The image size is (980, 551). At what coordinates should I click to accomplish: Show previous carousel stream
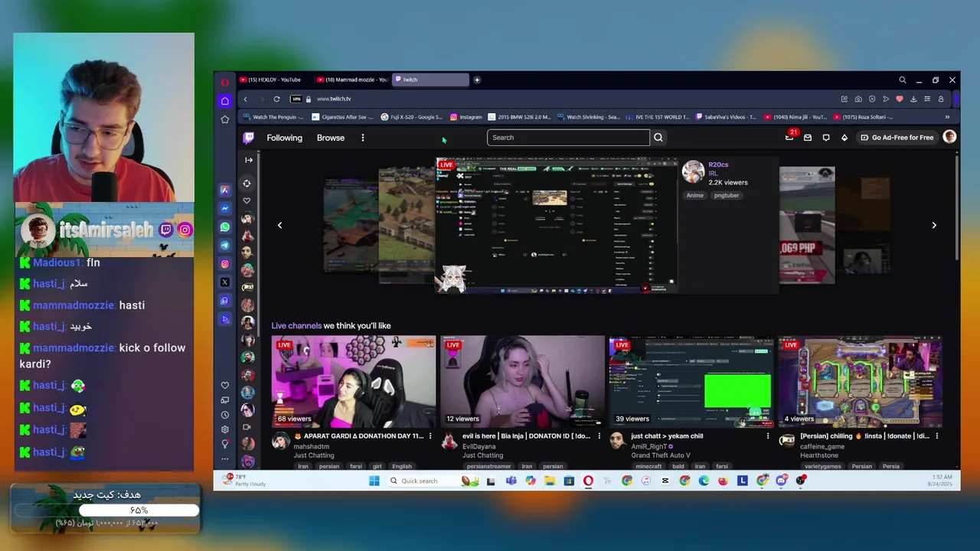click(x=279, y=225)
